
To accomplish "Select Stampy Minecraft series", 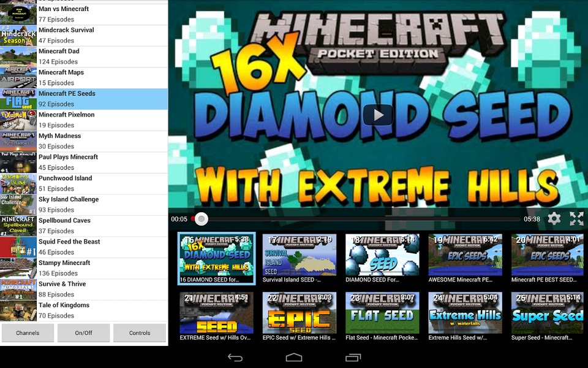I will pyautogui.click(x=84, y=268).
